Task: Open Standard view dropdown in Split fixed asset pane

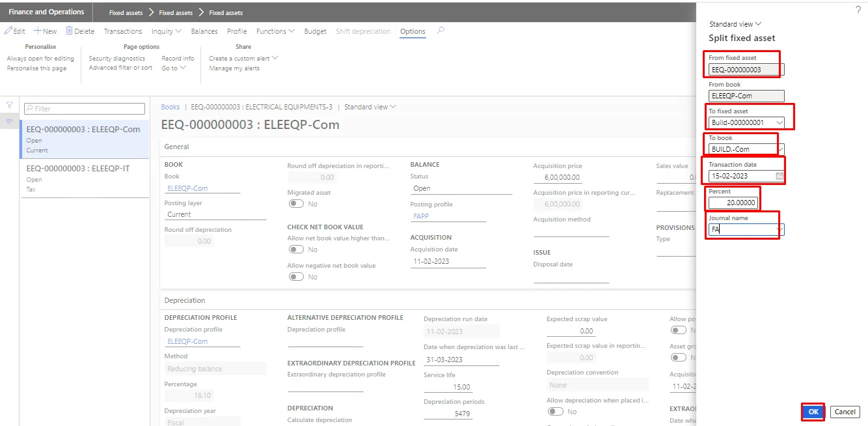Action: click(x=735, y=24)
